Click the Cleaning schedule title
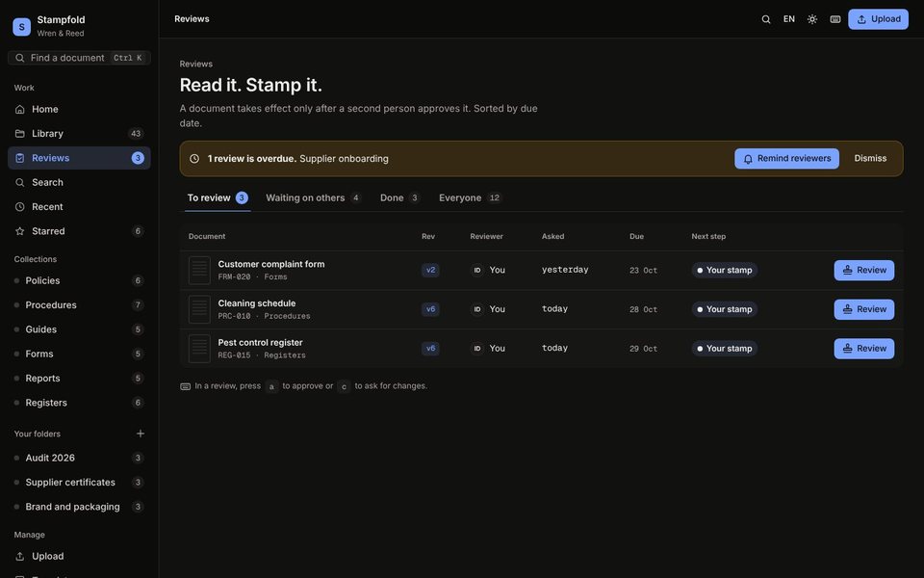The image size is (924, 578). coord(257,303)
